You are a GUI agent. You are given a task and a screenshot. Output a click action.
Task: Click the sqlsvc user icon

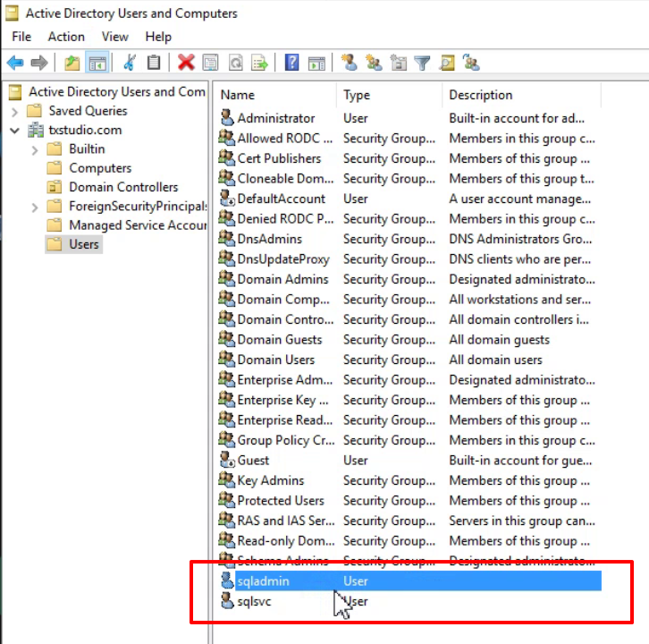tap(227, 600)
